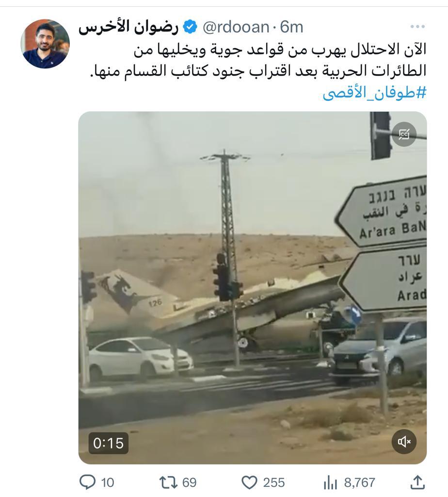Open the #طوفان_الأقصى hashtag link

375,93
